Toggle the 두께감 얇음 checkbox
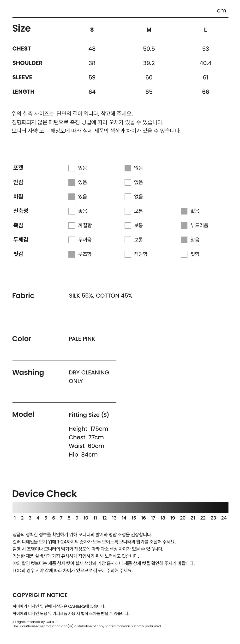The width and height of the screenshot is (240, 644). coord(184,240)
